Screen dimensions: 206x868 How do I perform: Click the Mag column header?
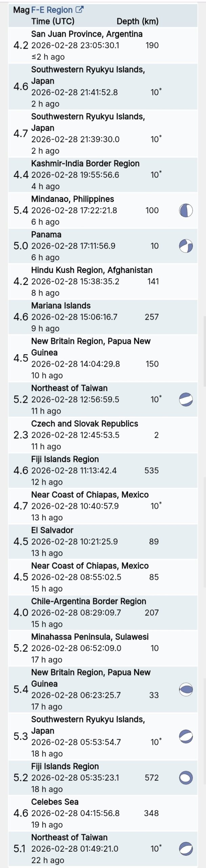(21, 10)
